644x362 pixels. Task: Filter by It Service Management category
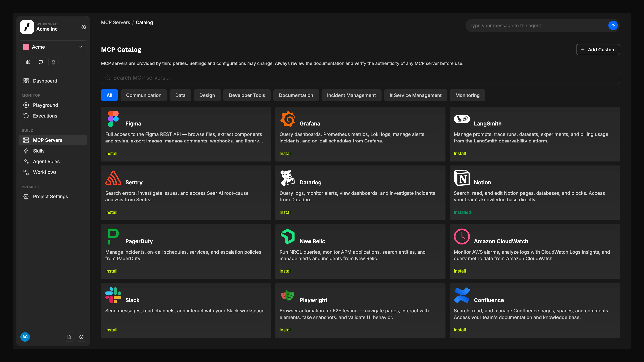415,95
